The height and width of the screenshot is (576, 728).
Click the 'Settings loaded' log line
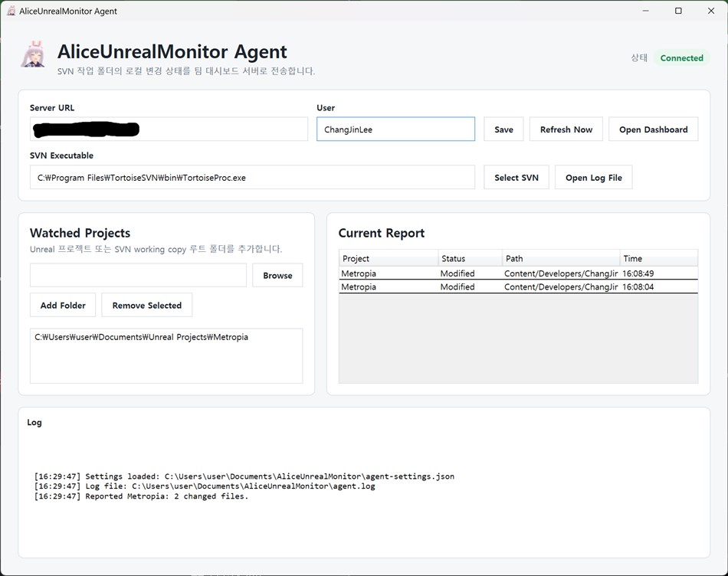(x=244, y=476)
